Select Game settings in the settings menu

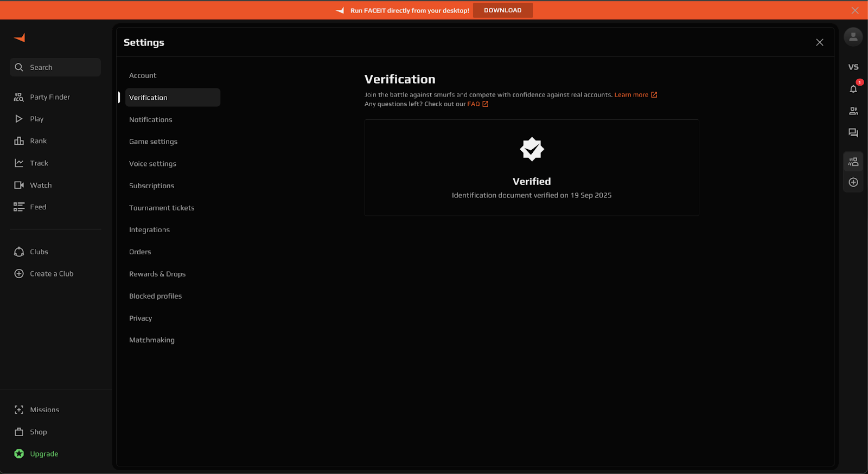coord(153,142)
